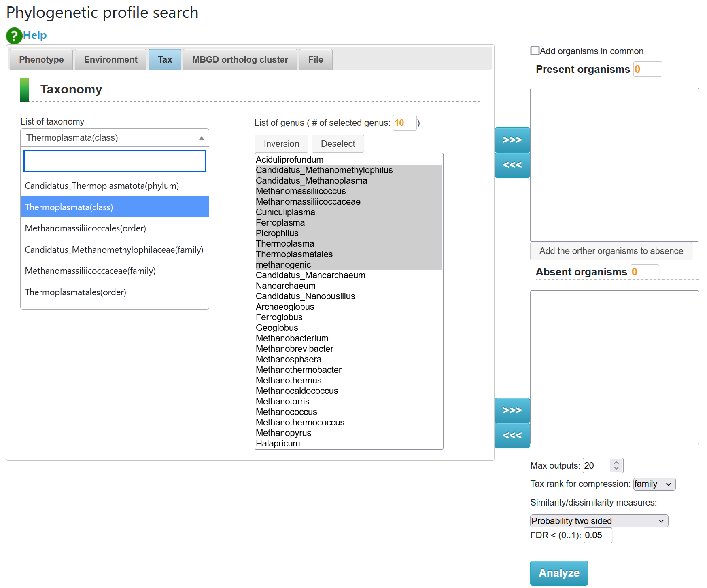Click the green Help question mark icon

(x=14, y=36)
